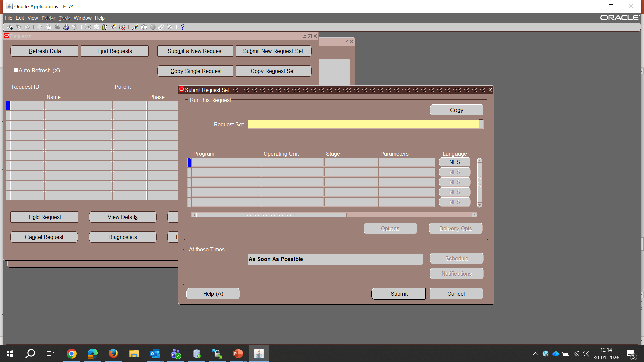The width and height of the screenshot is (644, 362).
Task: Click the Clear Record eraser icon
Action: coord(114,27)
